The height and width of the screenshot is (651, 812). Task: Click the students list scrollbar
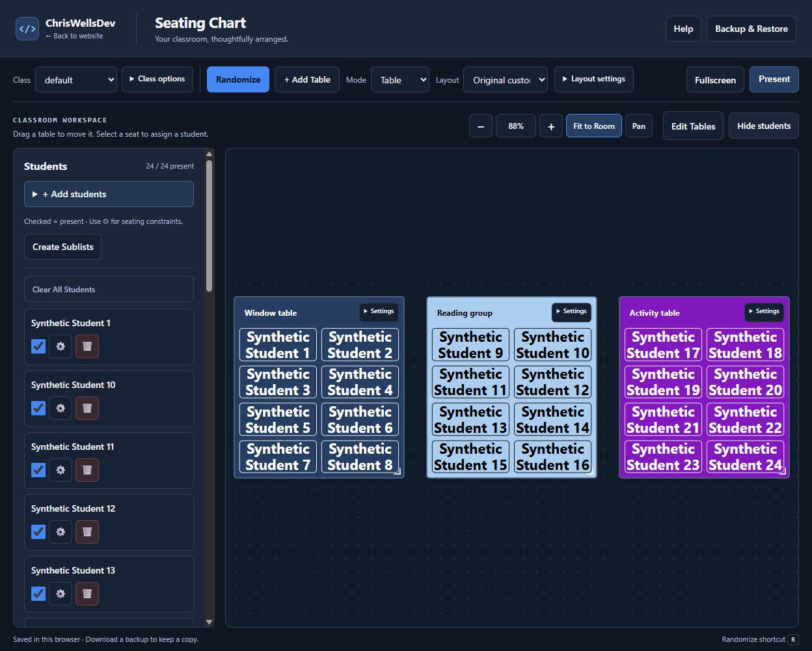(209, 226)
